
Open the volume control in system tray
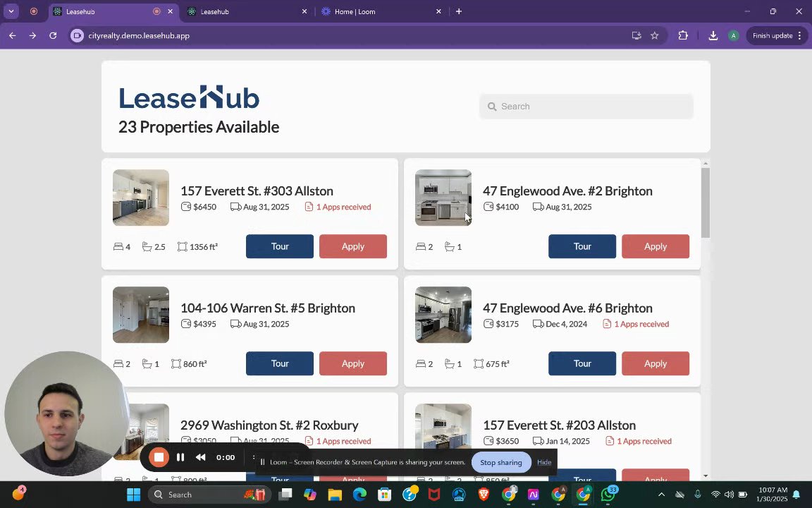tap(729, 495)
